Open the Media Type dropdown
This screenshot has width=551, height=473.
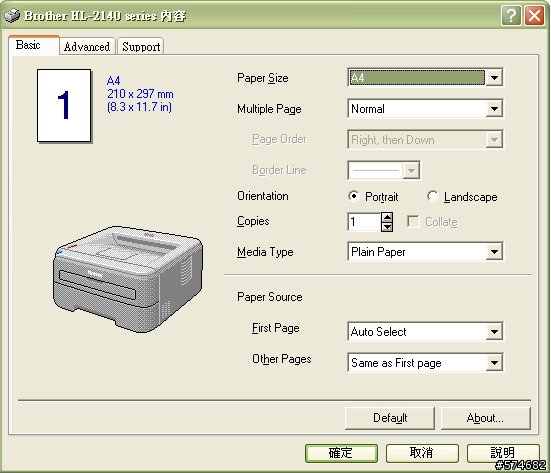pyautogui.click(x=425, y=252)
